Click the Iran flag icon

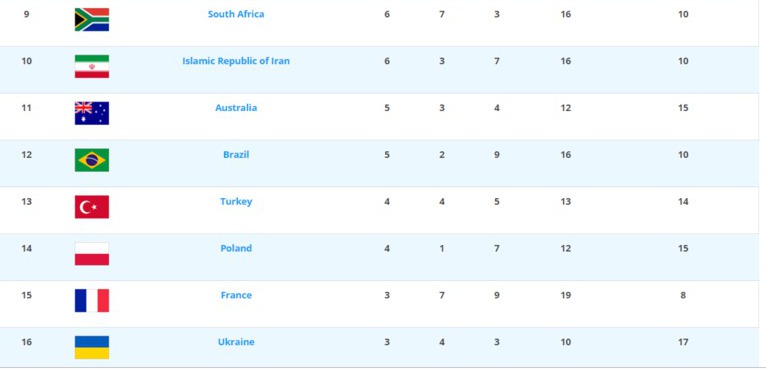pyautogui.click(x=92, y=66)
